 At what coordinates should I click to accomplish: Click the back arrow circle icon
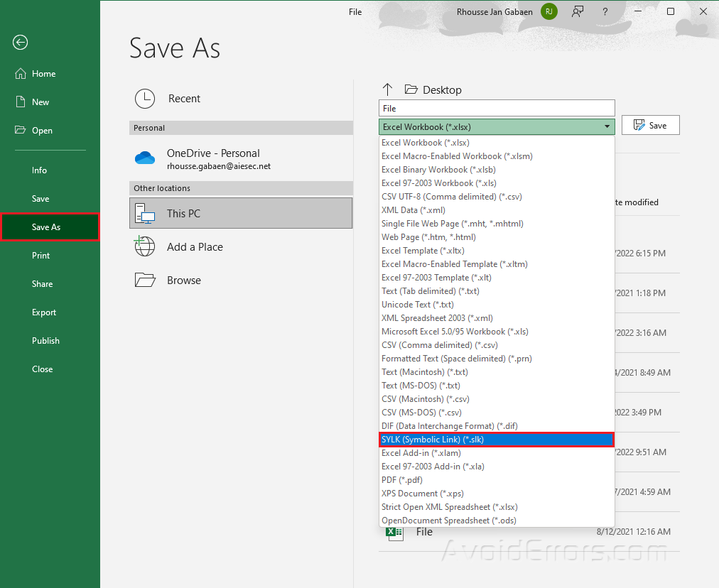click(20, 43)
